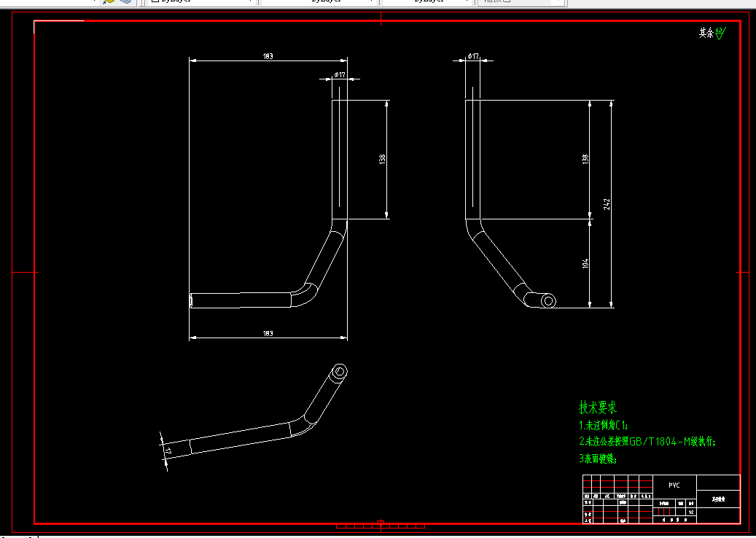The height and width of the screenshot is (538, 756).
Task: Select the pipe end circle in right side view
Action: pos(548,301)
